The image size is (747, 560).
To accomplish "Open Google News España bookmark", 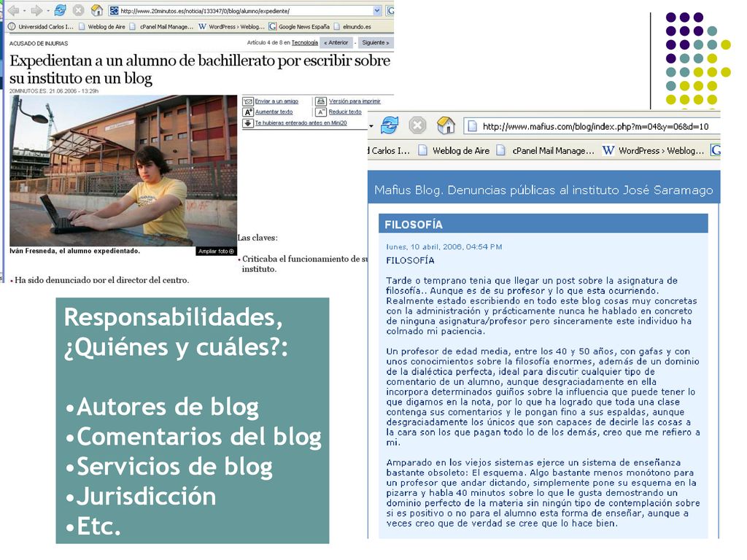I will pos(299,27).
